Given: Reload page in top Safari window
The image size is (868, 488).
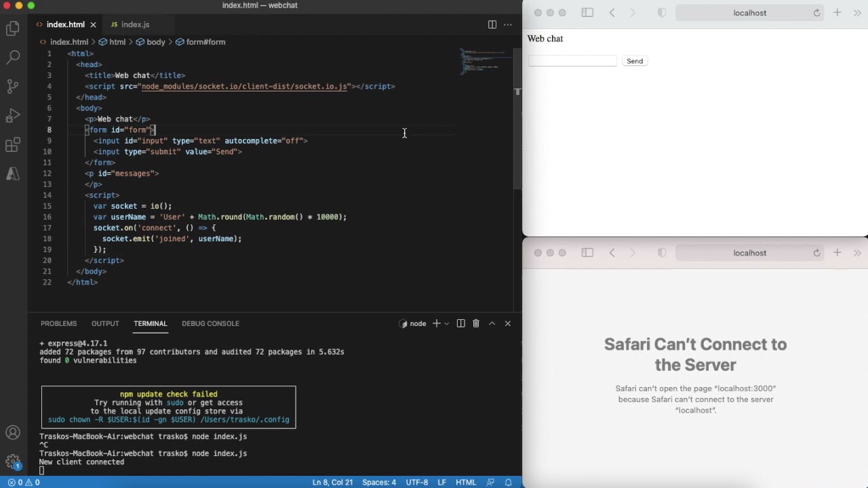Looking at the screenshot, I should pos(816,13).
